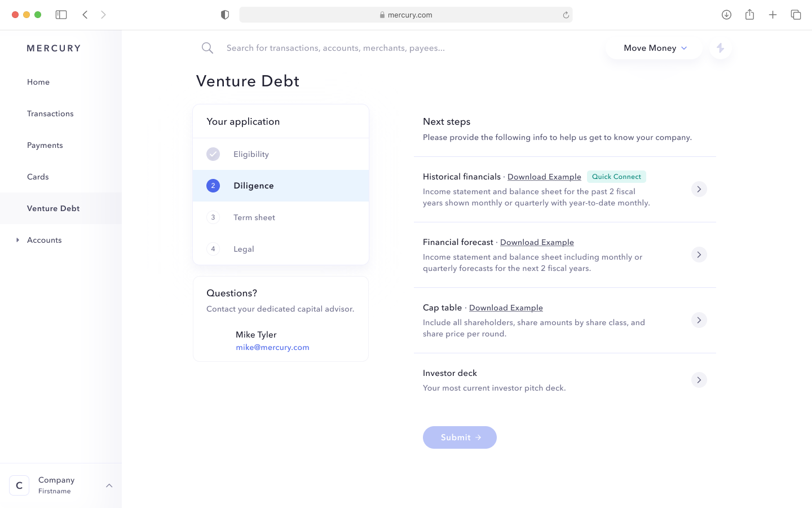Click the search magnifier icon
The image size is (812, 508).
point(208,48)
